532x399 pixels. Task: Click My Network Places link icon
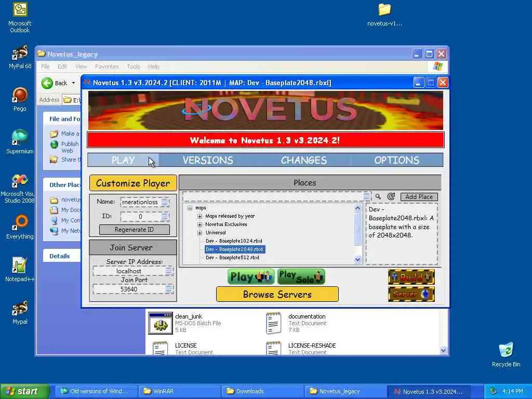pyautogui.click(x=54, y=231)
